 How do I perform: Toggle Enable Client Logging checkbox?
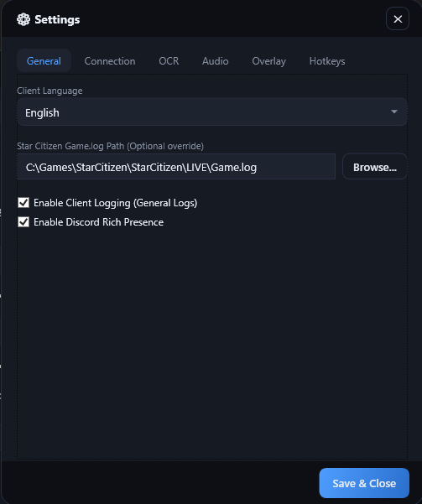coord(23,203)
